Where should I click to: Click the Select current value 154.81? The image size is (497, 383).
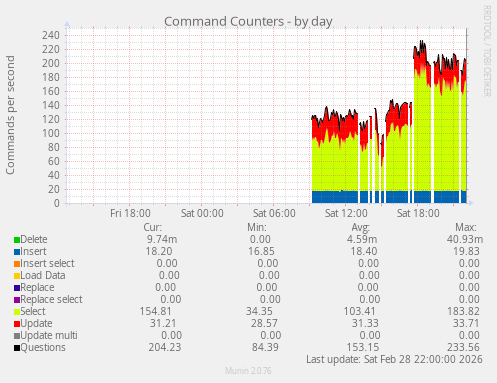coord(155,311)
